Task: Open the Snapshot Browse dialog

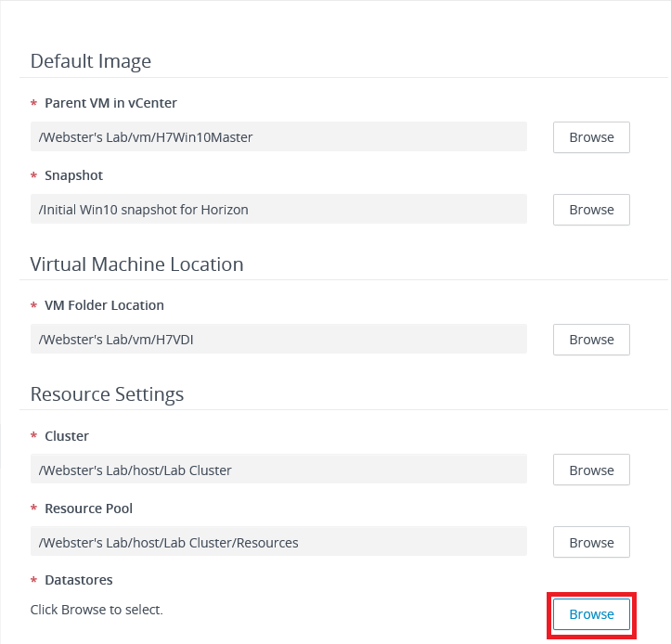Action: pyautogui.click(x=591, y=210)
